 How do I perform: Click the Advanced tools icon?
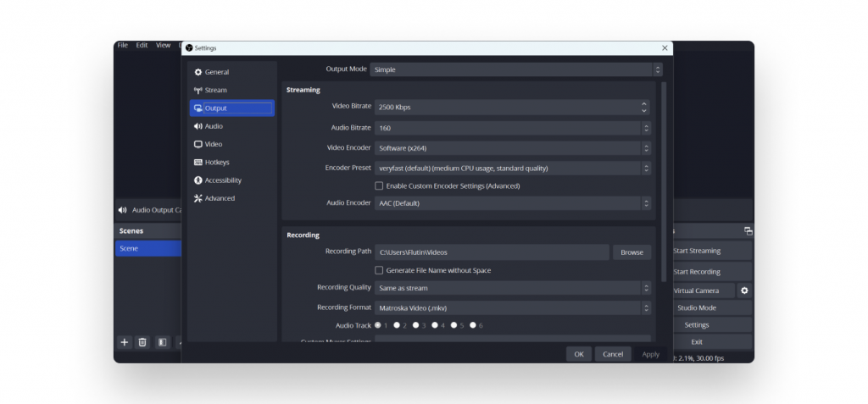(198, 198)
